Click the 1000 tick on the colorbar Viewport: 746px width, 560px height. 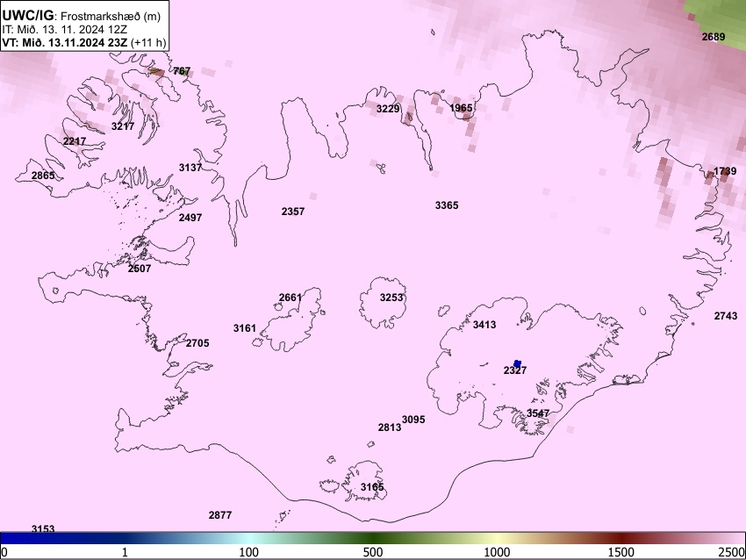tap(498, 552)
